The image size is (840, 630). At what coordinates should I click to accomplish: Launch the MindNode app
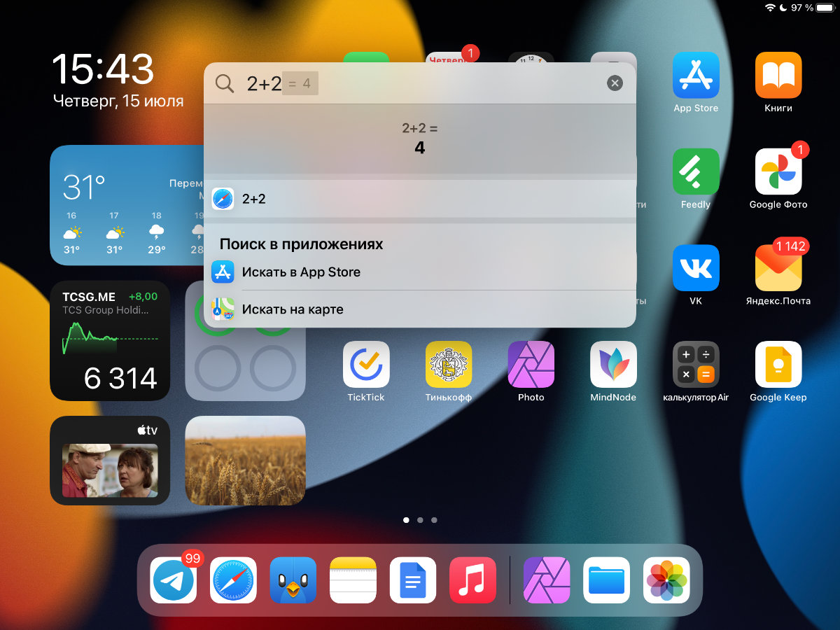pos(614,364)
